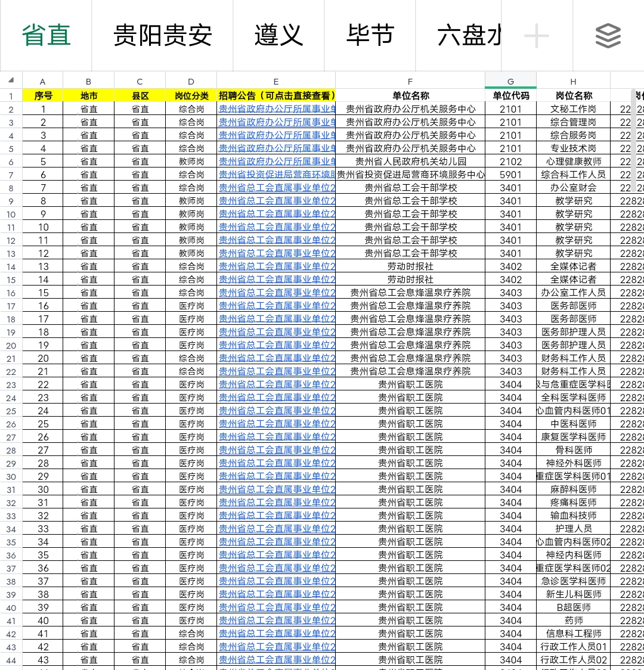The height and width of the screenshot is (670, 644).
Task: Select column F header
Action: [x=410, y=81]
